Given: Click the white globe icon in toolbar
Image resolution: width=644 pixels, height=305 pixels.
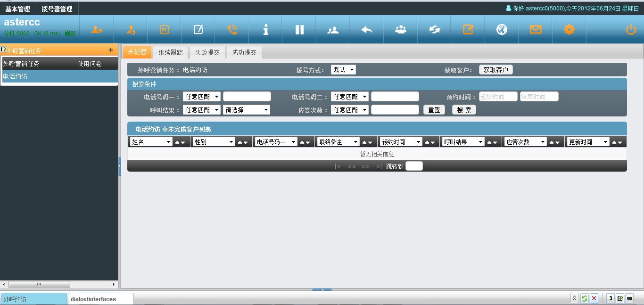Looking at the screenshot, I should coord(502,30).
